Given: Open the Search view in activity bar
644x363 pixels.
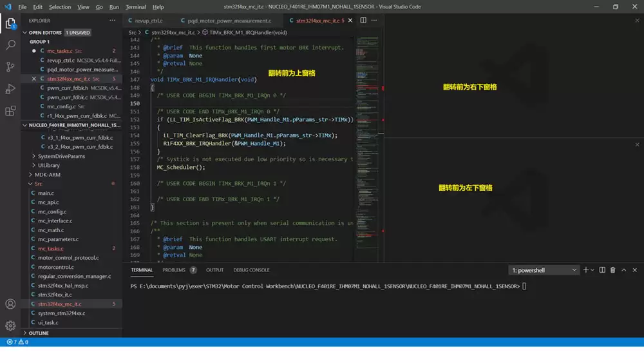Looking at the screenshot, I should coord(10,45).
